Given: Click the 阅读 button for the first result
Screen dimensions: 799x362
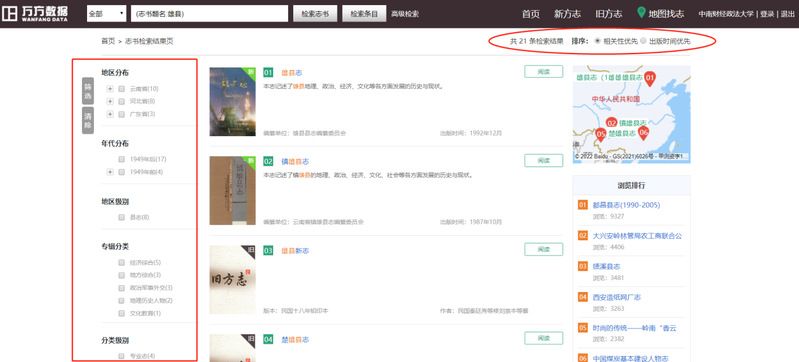Looking at the screenshot, I should 544,72.
